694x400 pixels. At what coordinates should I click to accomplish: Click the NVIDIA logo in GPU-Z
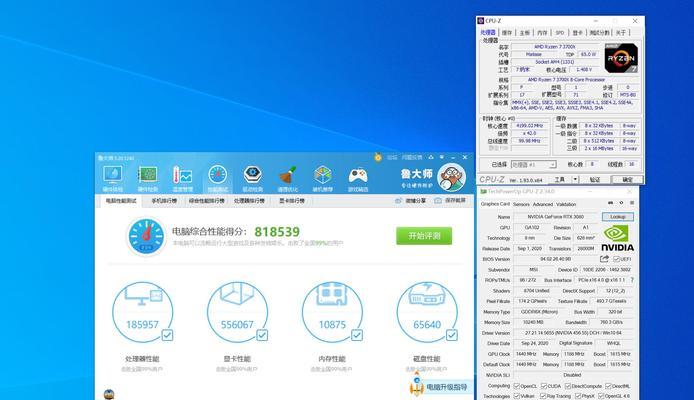(x=617, y=238)
